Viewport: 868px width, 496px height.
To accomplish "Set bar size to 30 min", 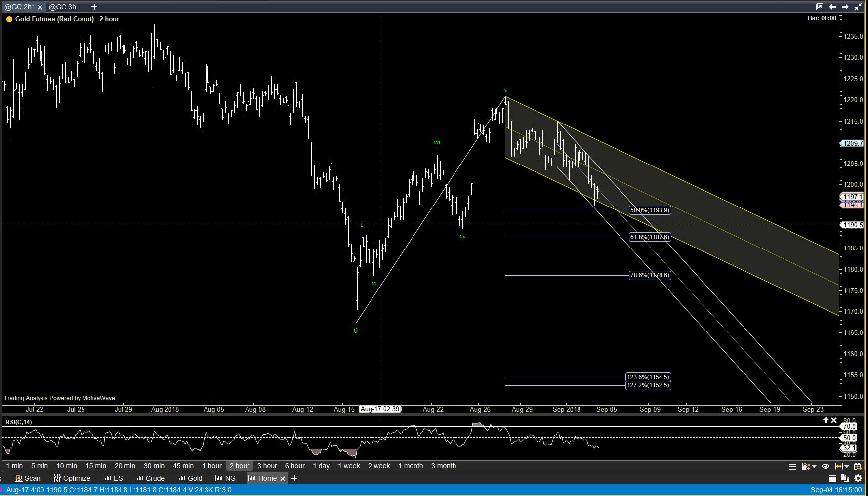I will pyautogui.click(x=154, y=466).
